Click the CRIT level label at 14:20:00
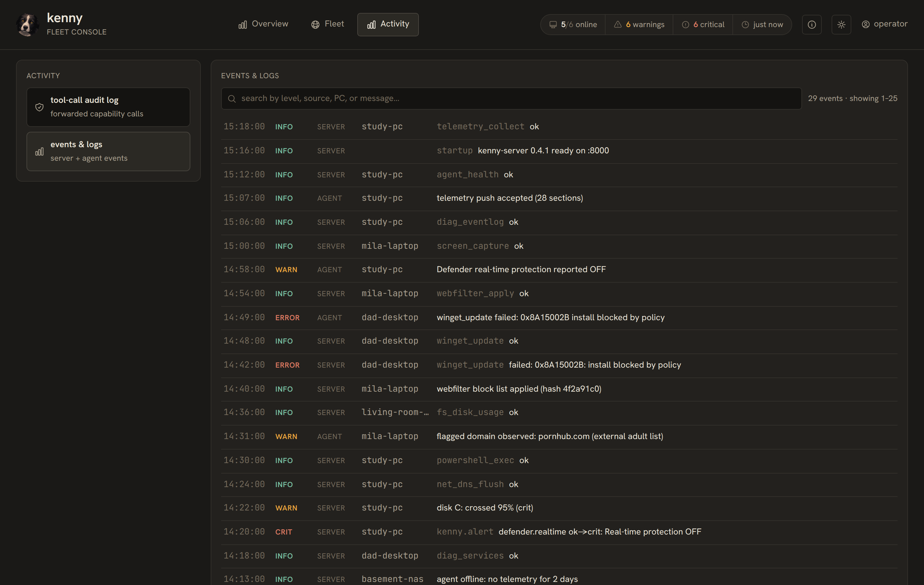The height and width of the screenshot is (585, 924). click(x=284, y=532)
